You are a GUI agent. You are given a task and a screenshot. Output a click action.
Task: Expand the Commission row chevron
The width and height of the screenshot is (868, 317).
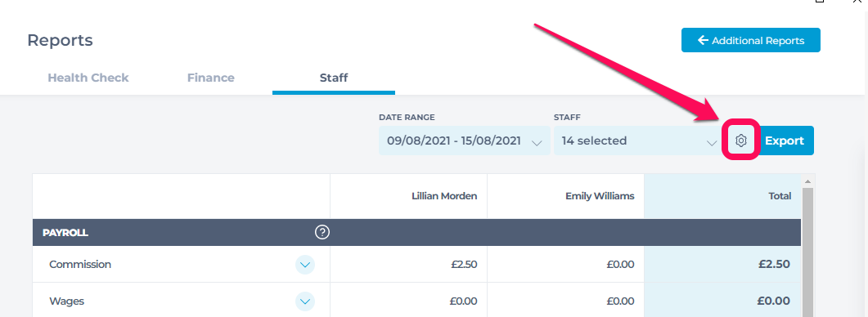coord(305,265)
